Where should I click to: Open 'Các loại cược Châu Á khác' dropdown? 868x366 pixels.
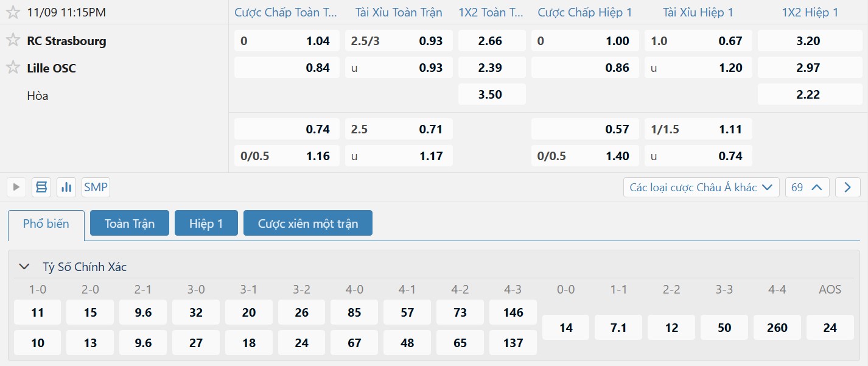(701, 187)
